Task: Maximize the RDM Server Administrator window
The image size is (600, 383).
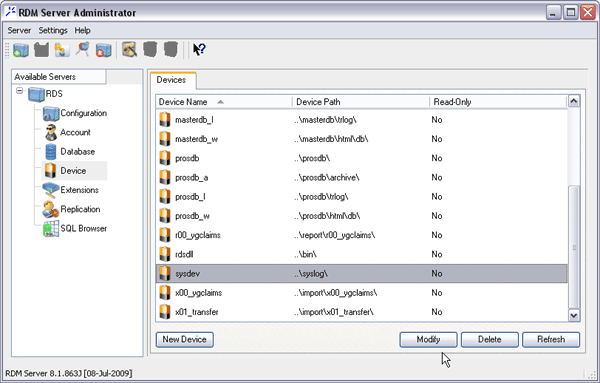Action: [x=571, y=12]
